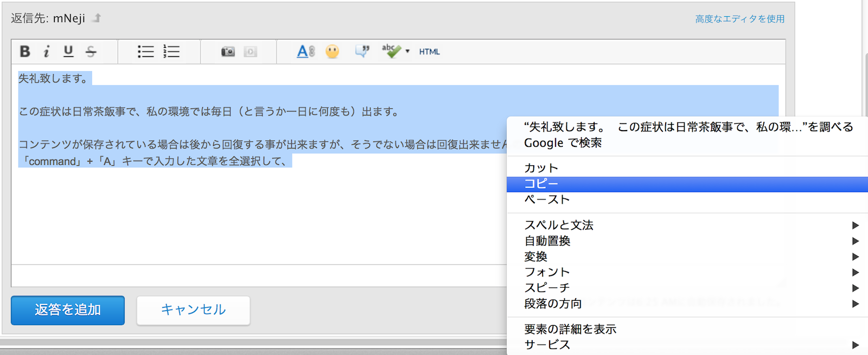Viewport: 868px width, 355px height.
Task: Insert a numbered list
Action: pos(171,51)
